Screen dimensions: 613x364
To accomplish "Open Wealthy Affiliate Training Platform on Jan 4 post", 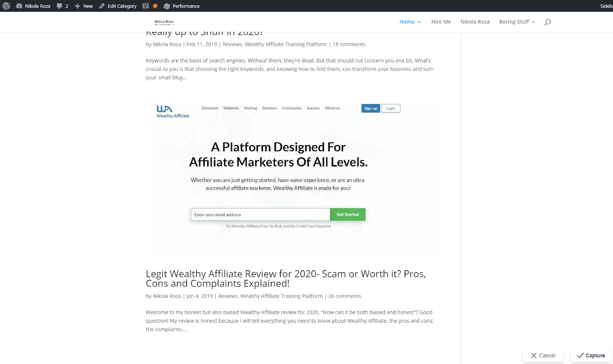I will pyautogui.click(x=282, y=296).
